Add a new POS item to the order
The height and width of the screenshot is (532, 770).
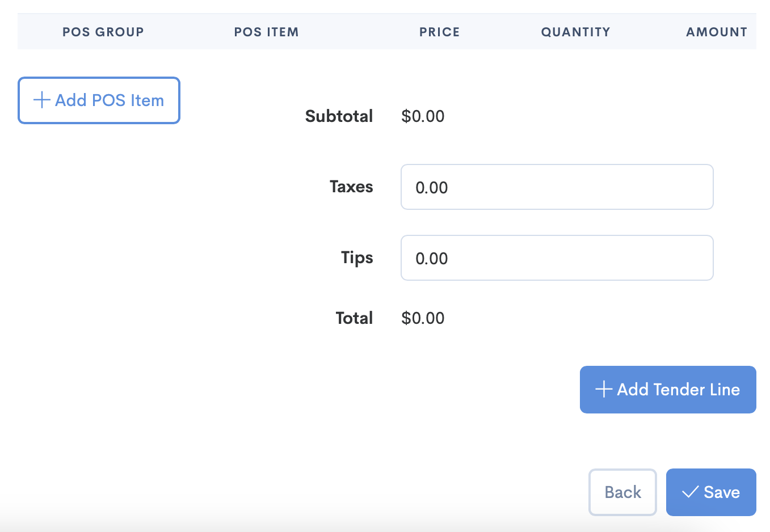coord(99,100)
